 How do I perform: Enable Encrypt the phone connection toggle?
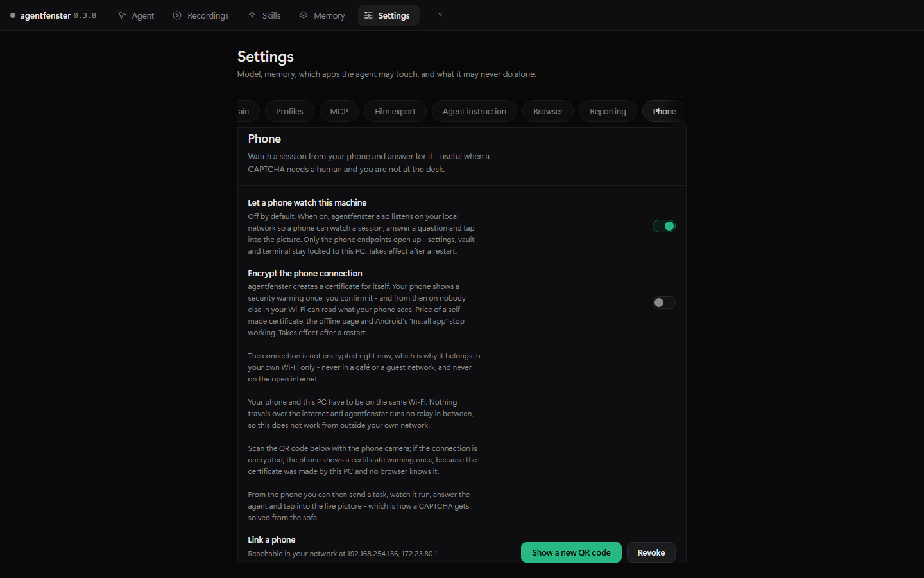[x=664, y=302]
